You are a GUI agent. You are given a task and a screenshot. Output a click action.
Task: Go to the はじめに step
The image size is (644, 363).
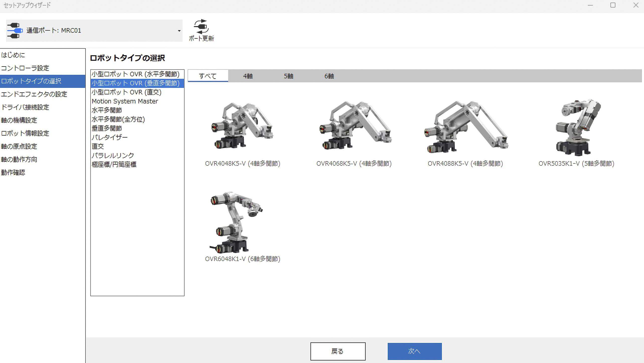[43, 55]
